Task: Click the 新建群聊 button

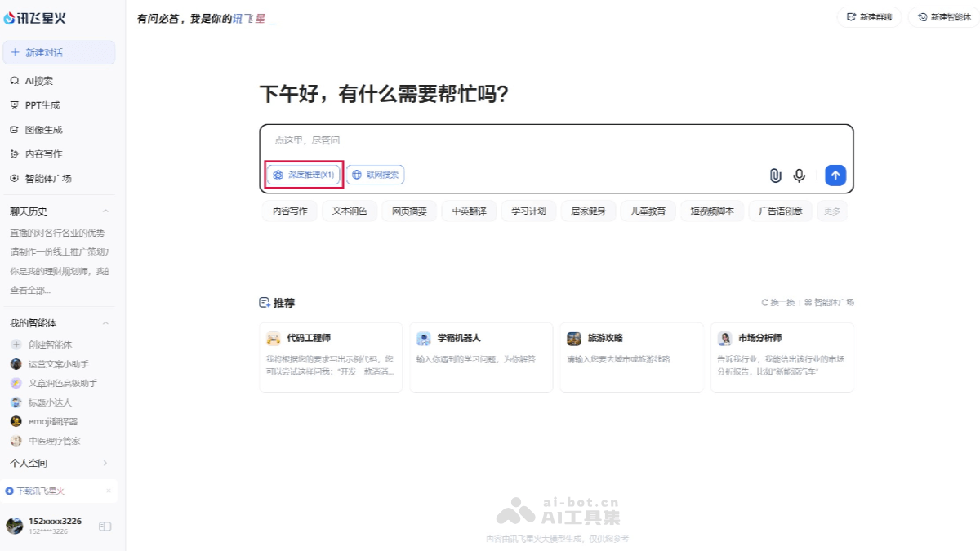Action: coord(869,16)
